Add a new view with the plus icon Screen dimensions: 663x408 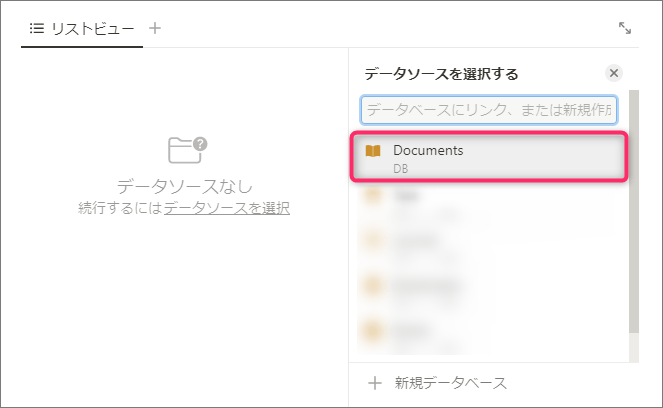click(x=155, y=28)
